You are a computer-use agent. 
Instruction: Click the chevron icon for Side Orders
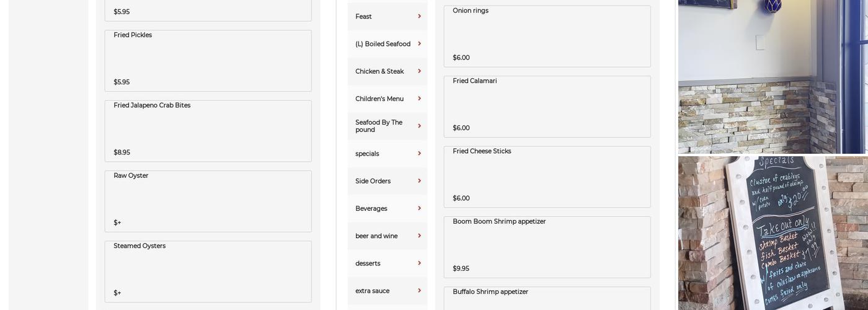click(x=419, y=181)
